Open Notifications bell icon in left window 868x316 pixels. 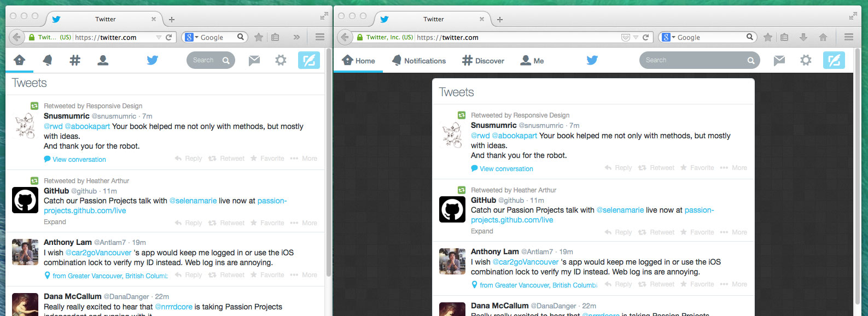(48, 60)
